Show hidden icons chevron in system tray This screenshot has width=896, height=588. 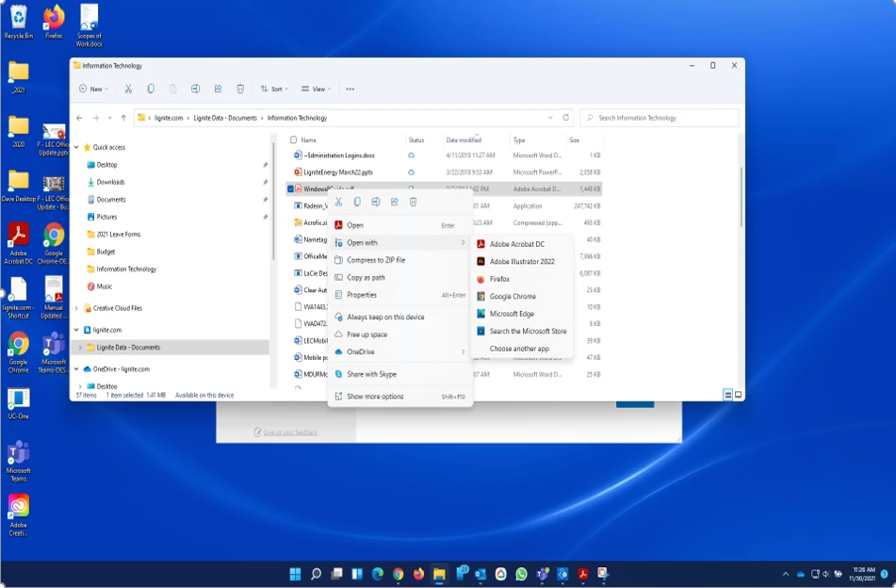(x=786, y=574)
